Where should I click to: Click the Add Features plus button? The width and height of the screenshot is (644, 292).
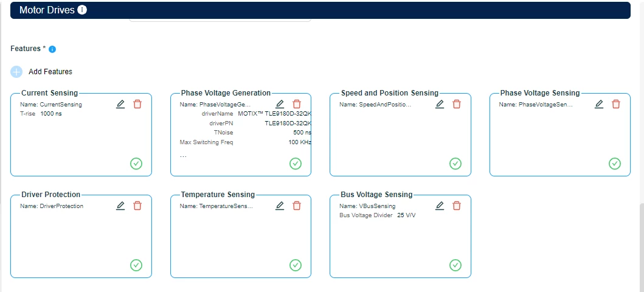click(x=16, y=72)
